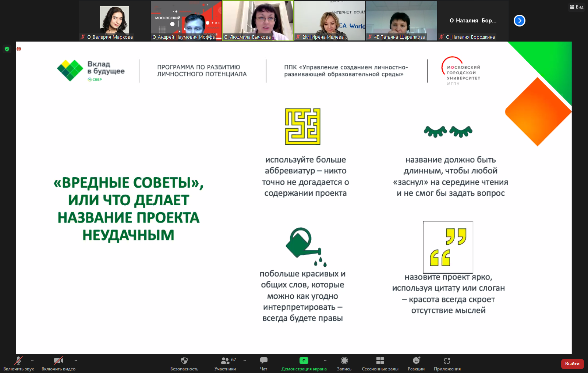Image resolution: width=588 pixels, height=373 pixels.
Task: Click text название должно быть длинным
Action: 450,176
